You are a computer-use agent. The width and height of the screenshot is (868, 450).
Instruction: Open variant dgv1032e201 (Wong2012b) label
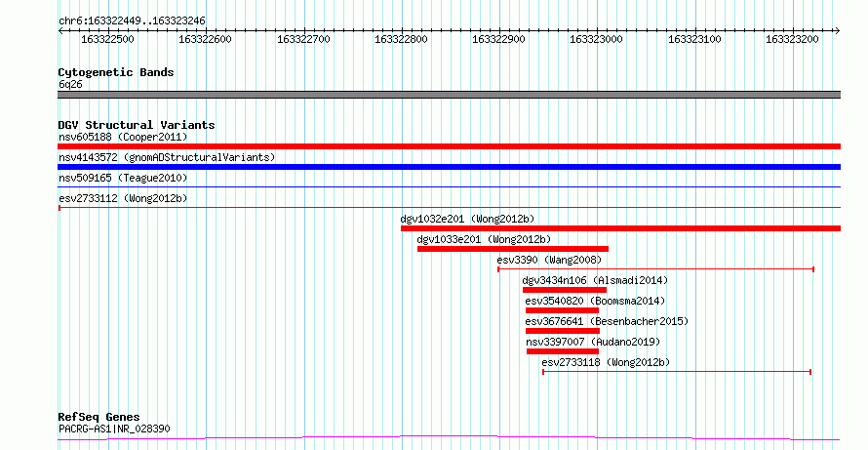(x=468, y=219)
